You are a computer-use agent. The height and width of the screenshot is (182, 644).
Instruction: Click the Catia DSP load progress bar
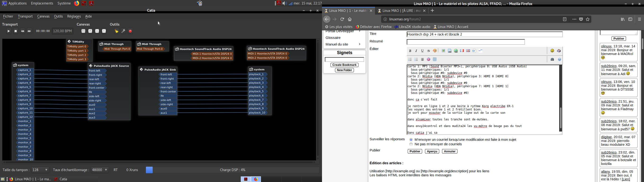click(x=232, y=170)
